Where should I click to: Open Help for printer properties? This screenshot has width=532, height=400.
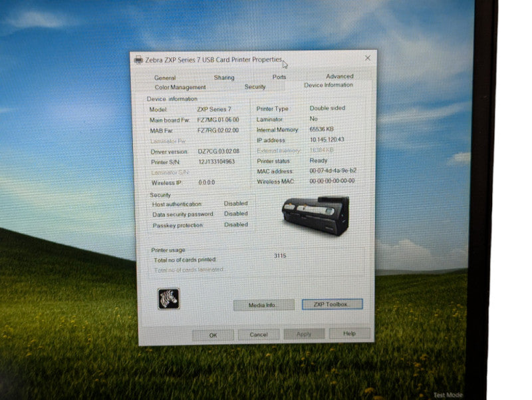[x=350, y=333]
